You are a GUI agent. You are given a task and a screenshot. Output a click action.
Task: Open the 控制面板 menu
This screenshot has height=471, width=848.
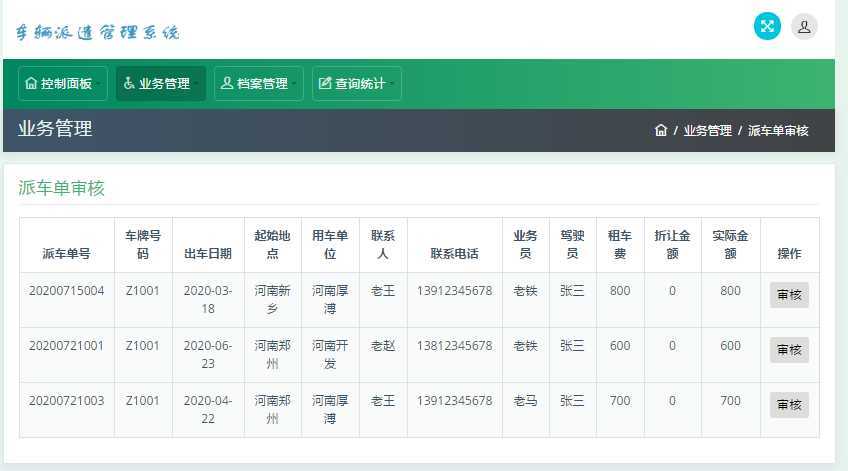[62, 83]
